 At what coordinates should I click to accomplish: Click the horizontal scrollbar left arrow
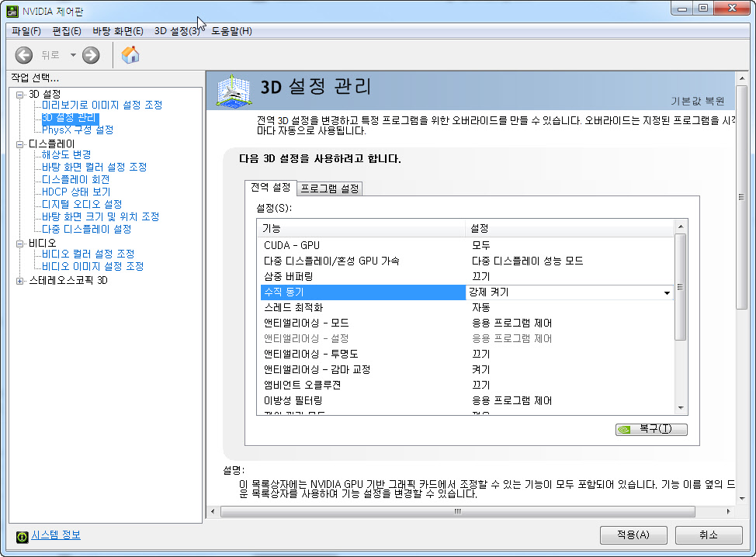(213, 512)
